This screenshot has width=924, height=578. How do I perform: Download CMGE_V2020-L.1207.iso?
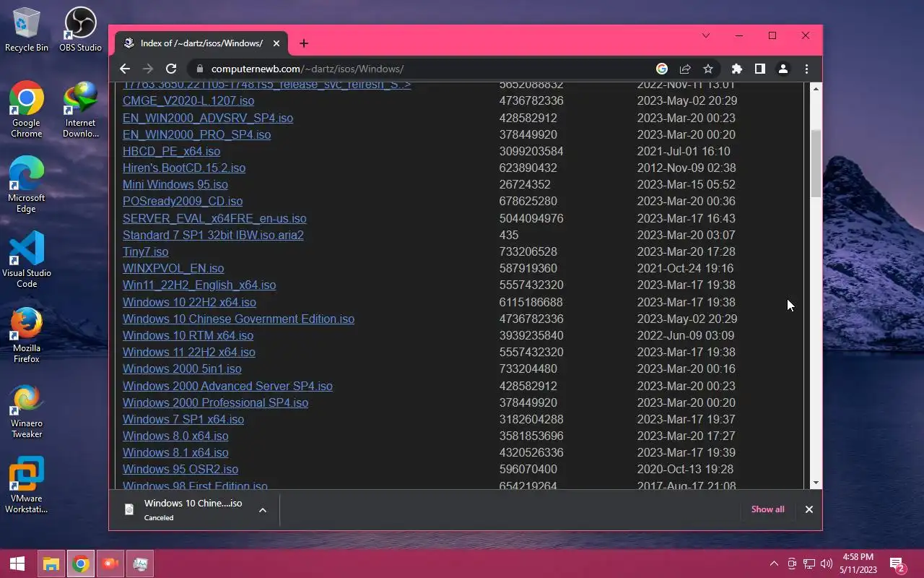pyautogui.click(x=188, y=101)
